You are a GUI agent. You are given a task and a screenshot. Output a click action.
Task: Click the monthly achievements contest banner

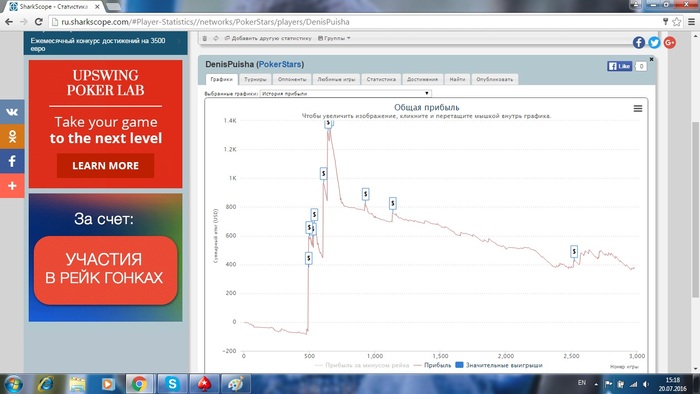tap(105, 43)
